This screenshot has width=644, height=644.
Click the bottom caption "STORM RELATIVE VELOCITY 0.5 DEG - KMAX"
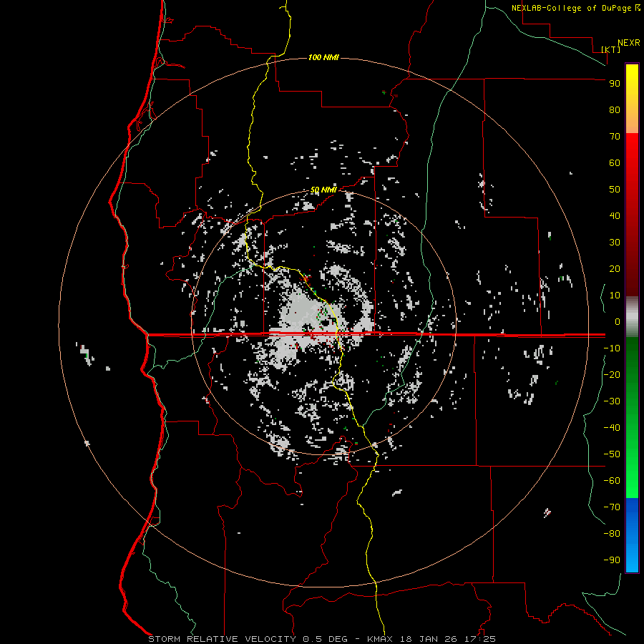[270, 639]
